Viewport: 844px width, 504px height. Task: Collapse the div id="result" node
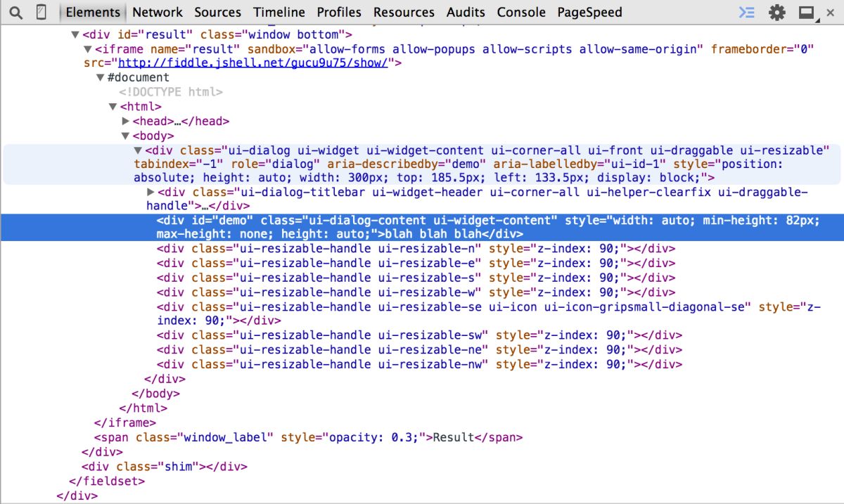pyautogui.click(x=75, y=34)
